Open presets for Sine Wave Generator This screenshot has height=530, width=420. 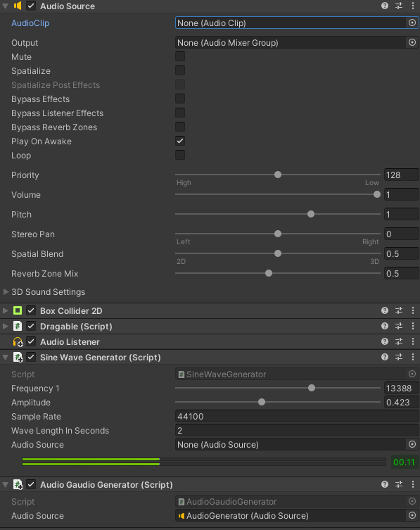pyautogui.click(x=399, y=358)
